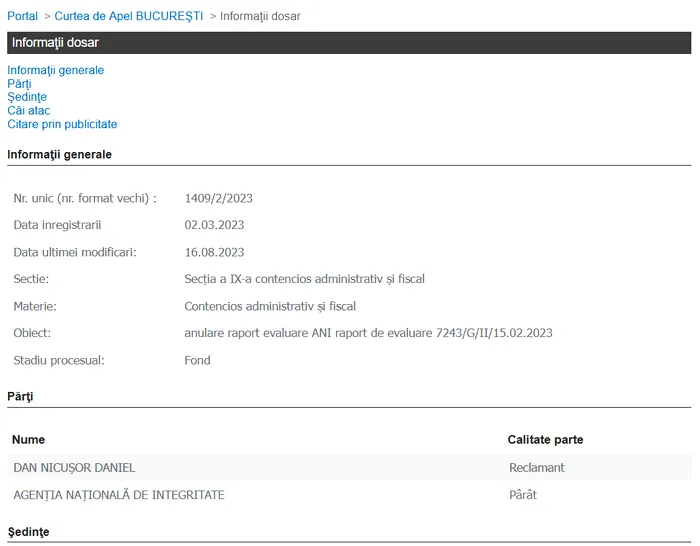Jump to Informații generale anchor link
Image resolution: width=700 pixels, height=546 pixels.
[x=55, y=70]
